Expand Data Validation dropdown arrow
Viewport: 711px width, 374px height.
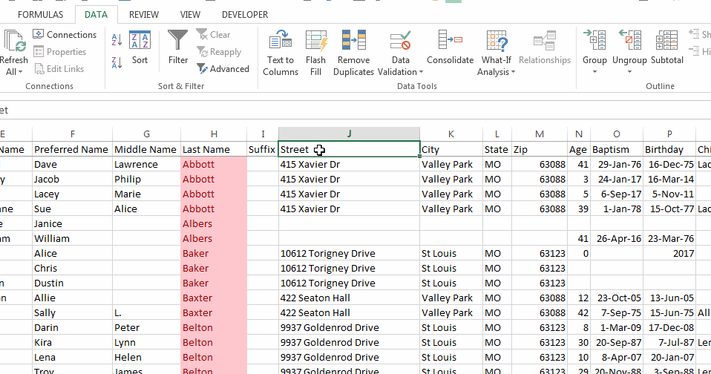click(421, 72)
